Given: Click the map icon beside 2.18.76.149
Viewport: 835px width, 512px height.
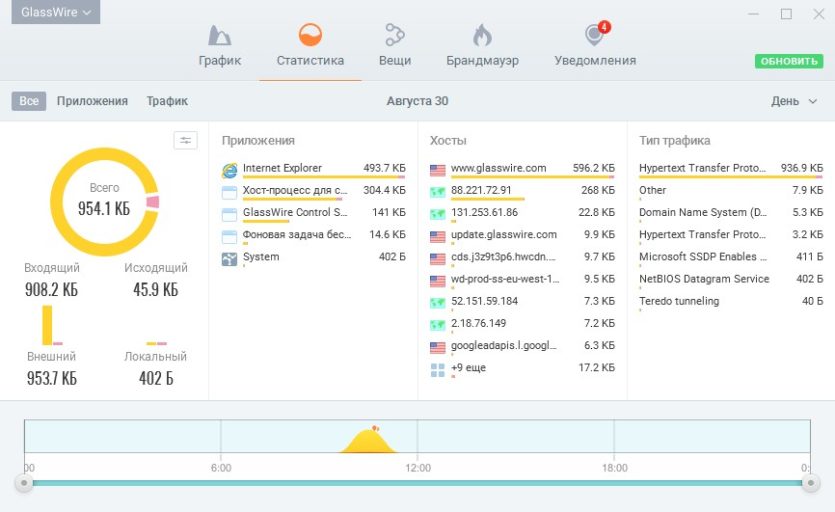Looking at the screenshot, I should pos(438,326).
